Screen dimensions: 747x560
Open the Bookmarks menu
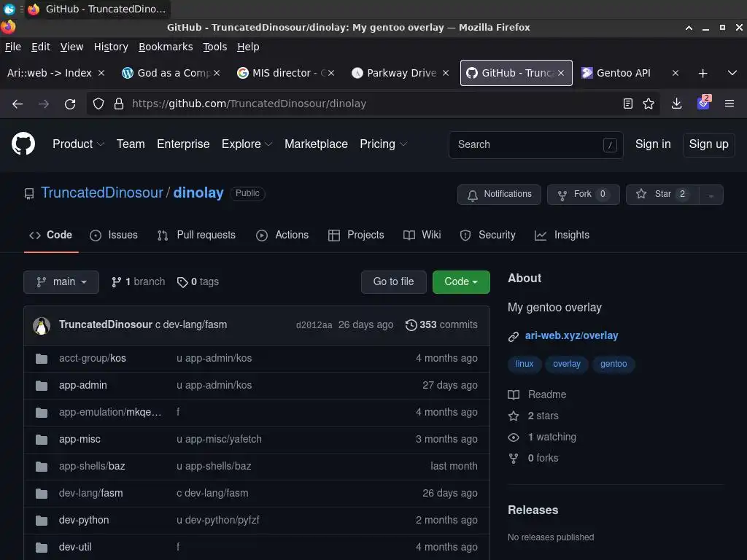tap(166, 47)
